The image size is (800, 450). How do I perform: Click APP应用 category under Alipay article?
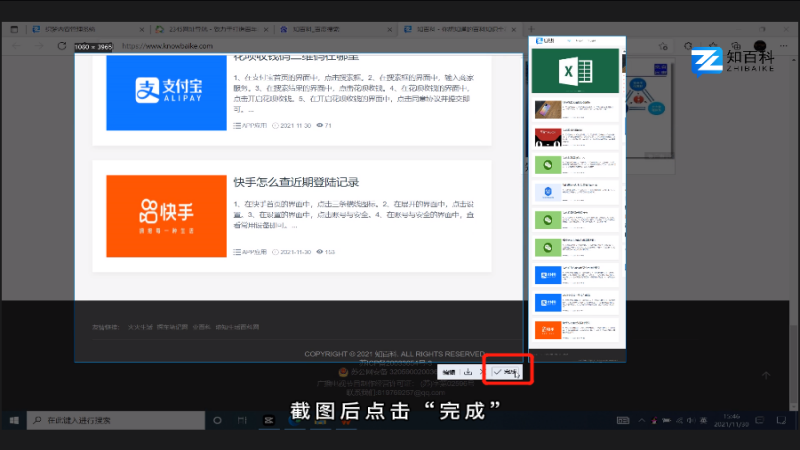(x=250, y=126)
